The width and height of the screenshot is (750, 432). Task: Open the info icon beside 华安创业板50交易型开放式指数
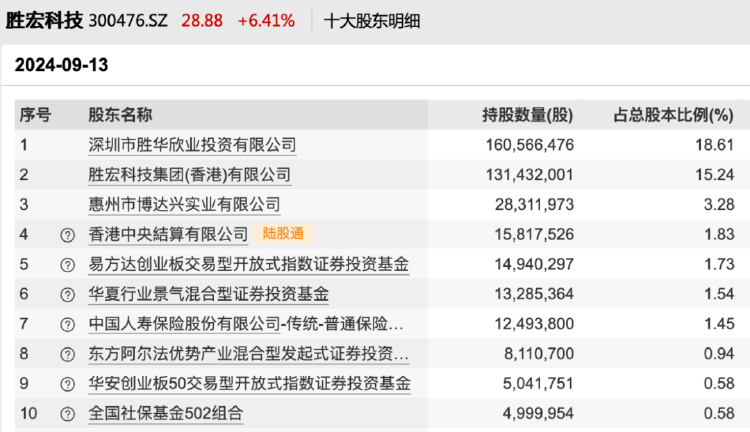[x=67, y=384]
